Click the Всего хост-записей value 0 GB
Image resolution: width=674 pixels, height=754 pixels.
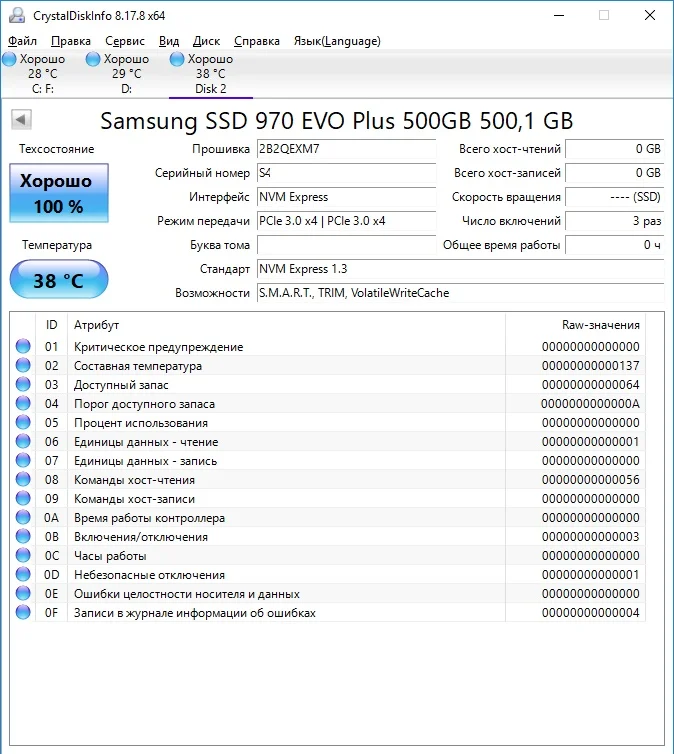point(614,173)
